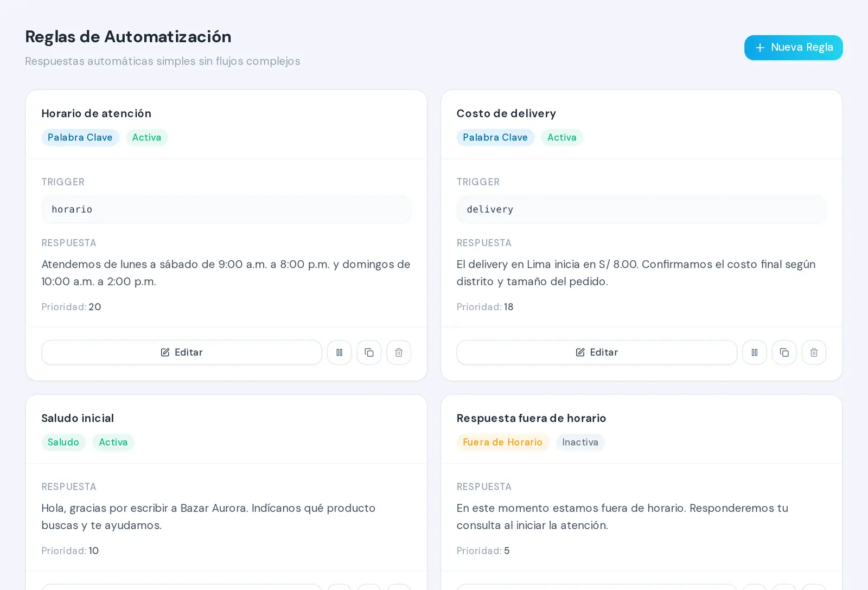Click the subtitle 'Respuestas automáticas simples sin flujos complejos'
868x590 pixels.
click(163, 61)
